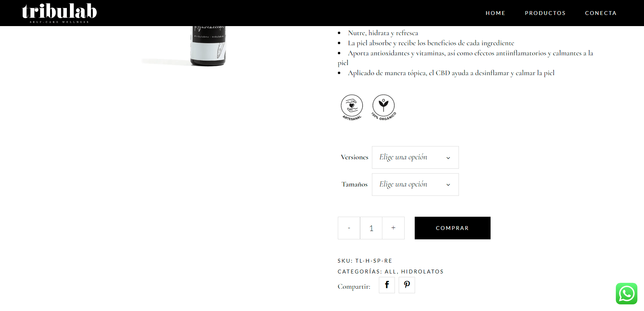
Task: Click the quantity input field
Action: [x=371, y=228]
